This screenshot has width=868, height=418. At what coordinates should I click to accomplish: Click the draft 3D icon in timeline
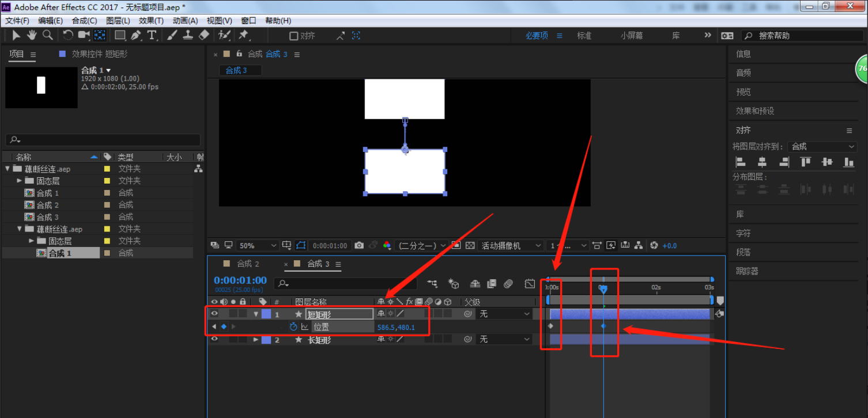point(454,284)
